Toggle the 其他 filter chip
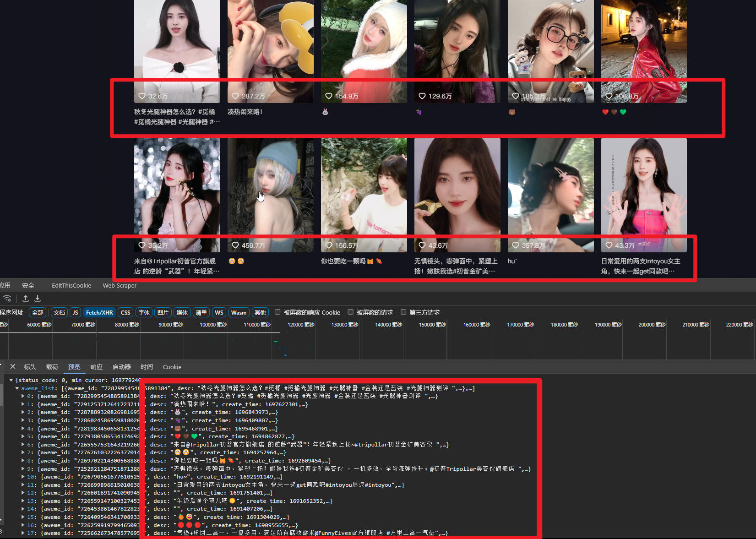 [260, 312]
